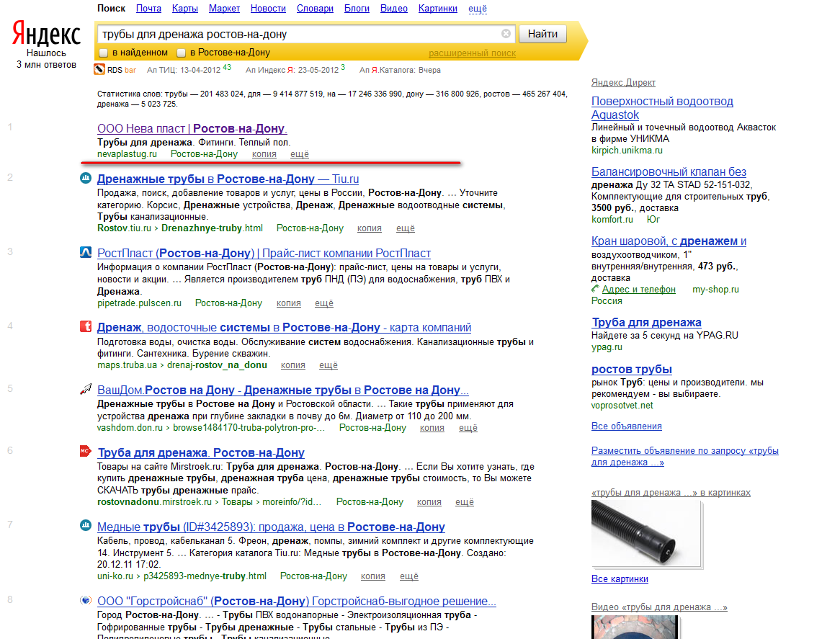Go to Маркет
This screenshot has height=639, width=840.
(x=225, y=9)
